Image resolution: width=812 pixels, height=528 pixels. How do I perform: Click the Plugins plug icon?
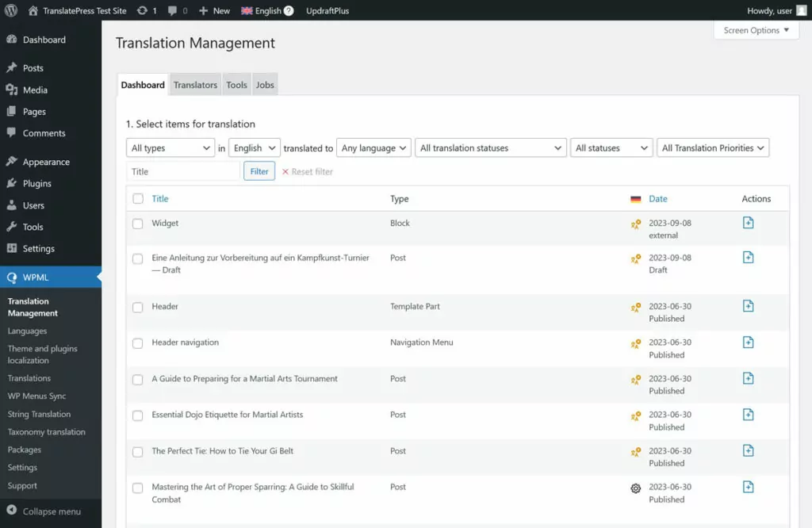(11, 183)
